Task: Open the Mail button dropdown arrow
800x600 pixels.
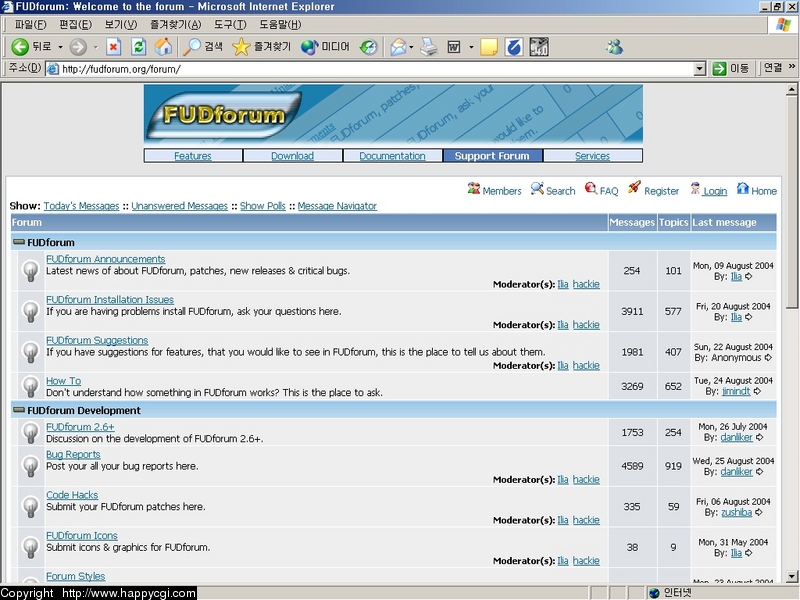Action: (411, 47)
